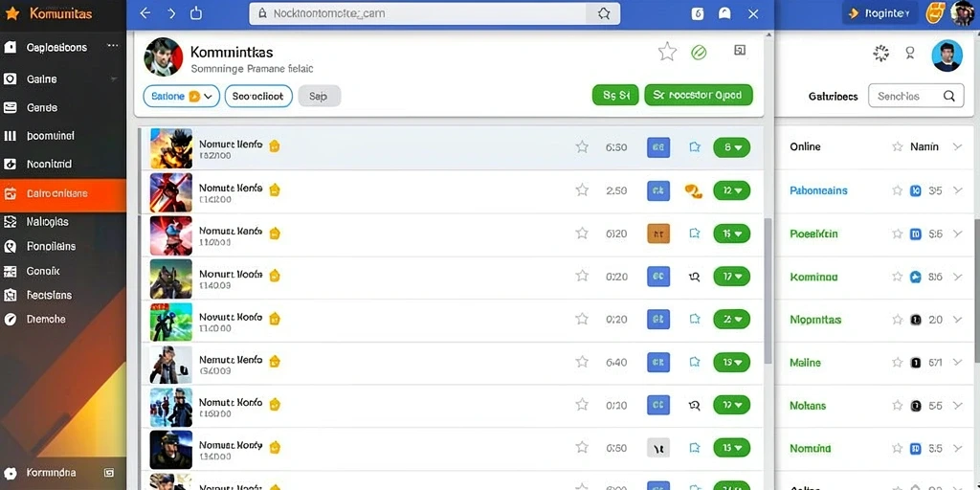Open the green dropdown badge showing 15

click(x=731, y=448)
